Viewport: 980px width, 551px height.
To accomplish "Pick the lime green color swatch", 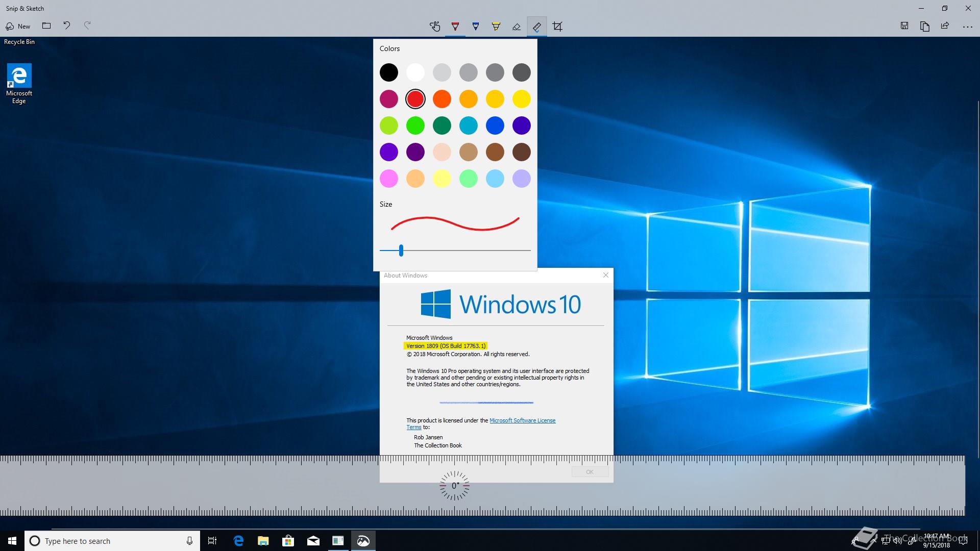I will (389, 126).
